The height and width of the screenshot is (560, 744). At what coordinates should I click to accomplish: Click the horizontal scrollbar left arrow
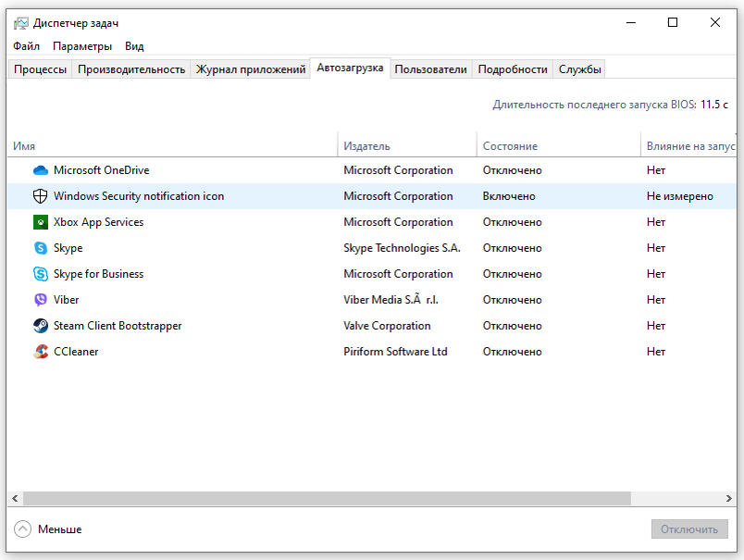pyautogui.click(x=15, y=498)
